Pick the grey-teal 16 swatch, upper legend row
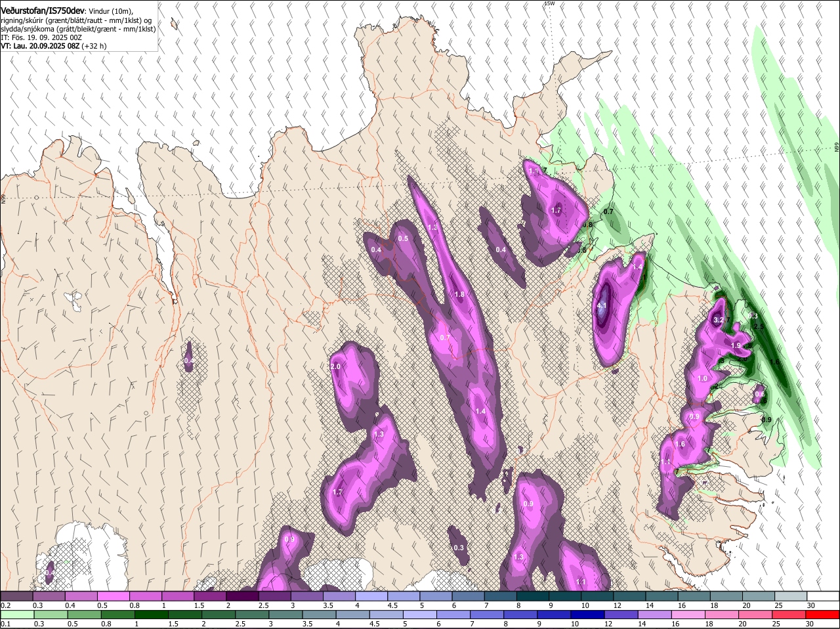840x629 pixels. [694, 596]
